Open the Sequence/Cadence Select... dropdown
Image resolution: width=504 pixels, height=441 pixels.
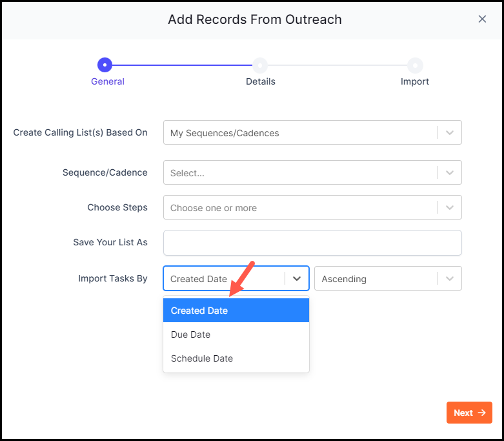pyautogui.click(x=312, y=172)
